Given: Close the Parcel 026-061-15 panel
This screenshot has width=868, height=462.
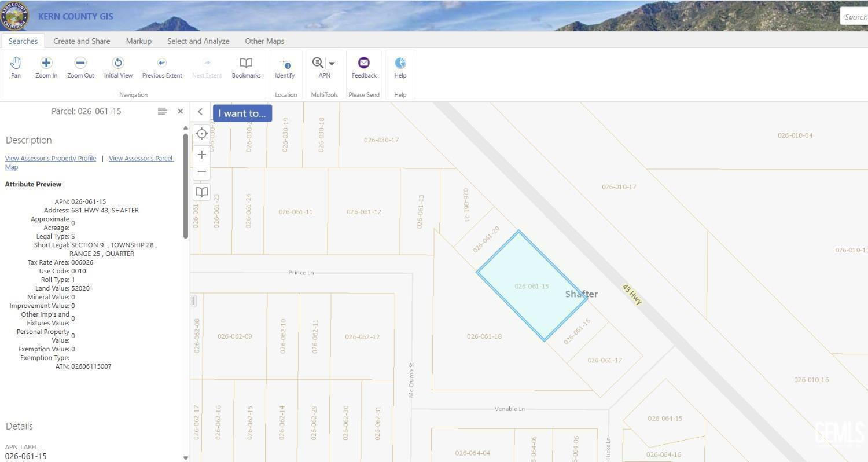Looking at the screenshot, I should [x=181, y=111].
